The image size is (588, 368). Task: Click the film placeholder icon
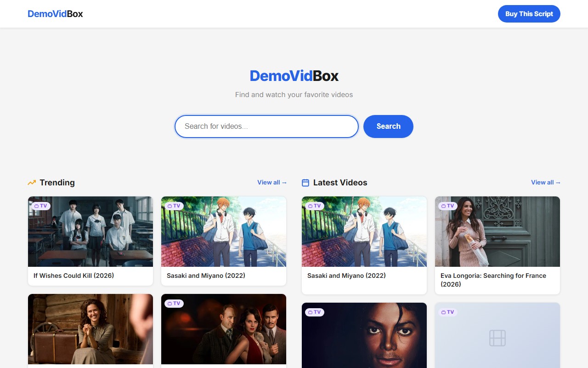498,338
